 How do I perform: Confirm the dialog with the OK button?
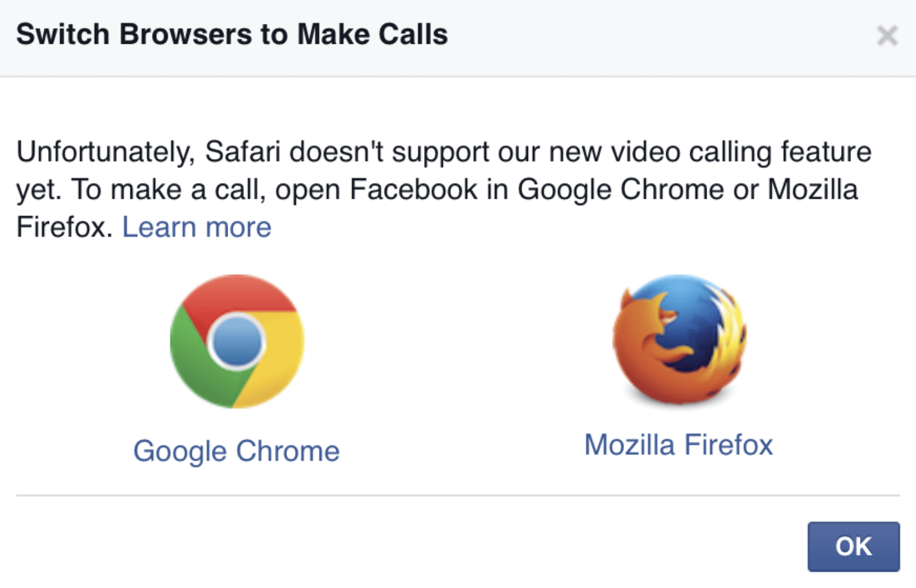click(853, 547)
